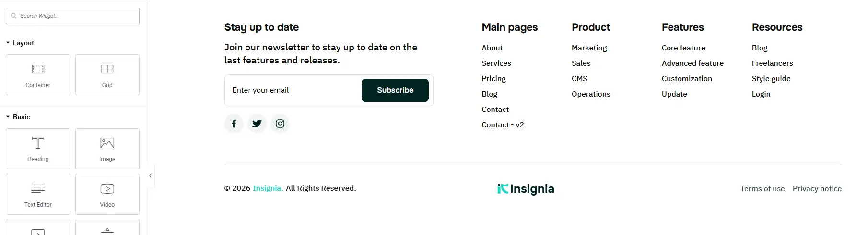
Task: Open the Pricing footer link
Action: (493, 78)
